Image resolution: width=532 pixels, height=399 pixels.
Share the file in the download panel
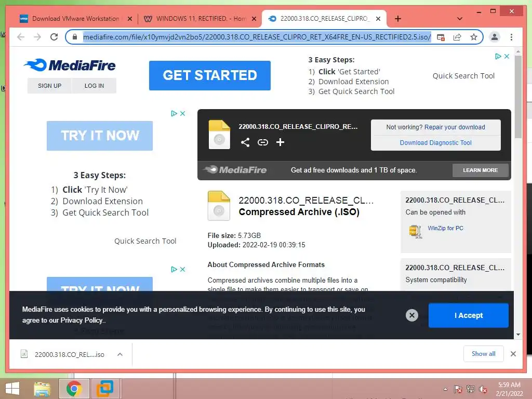[245, 142]
